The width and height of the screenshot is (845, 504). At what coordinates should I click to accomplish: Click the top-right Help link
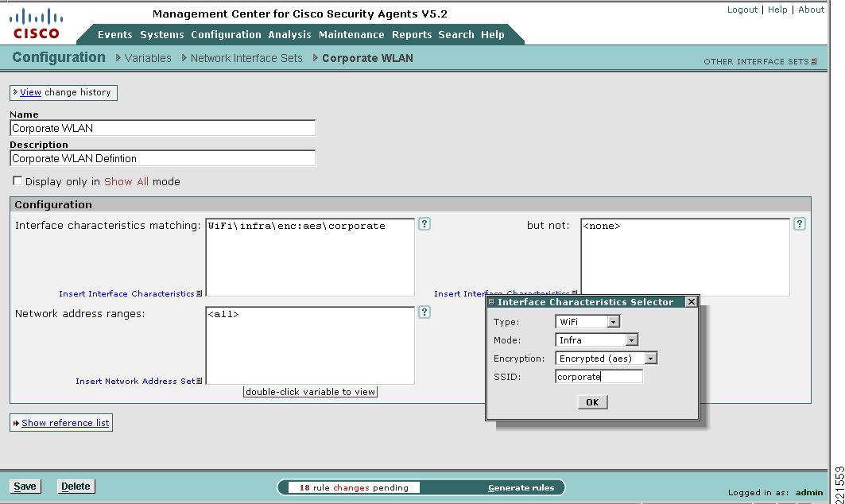point(777,10)
